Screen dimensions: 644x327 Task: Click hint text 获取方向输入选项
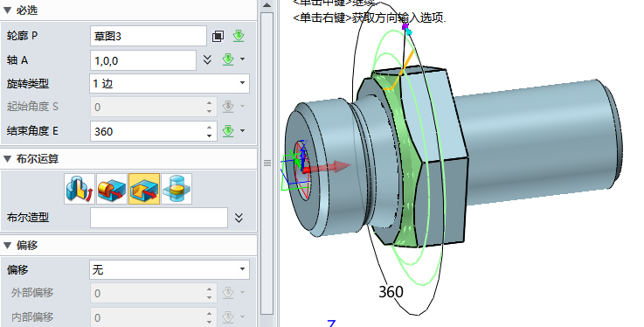(398, 18)
